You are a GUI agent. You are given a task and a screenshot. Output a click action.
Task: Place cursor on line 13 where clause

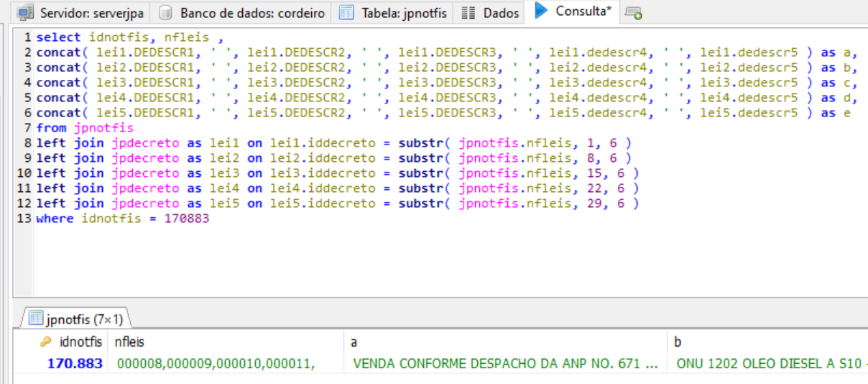(122, 219)
